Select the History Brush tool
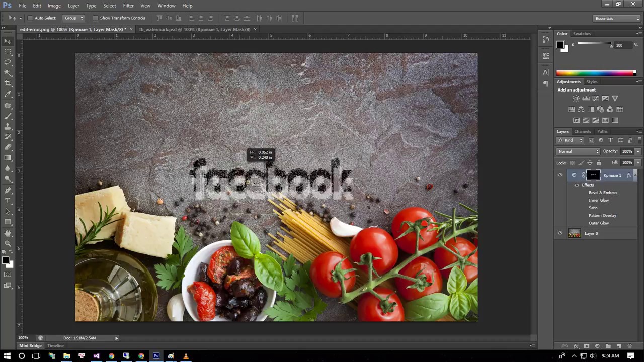Screen dimensions: 644x362 [x=8, y=137]
